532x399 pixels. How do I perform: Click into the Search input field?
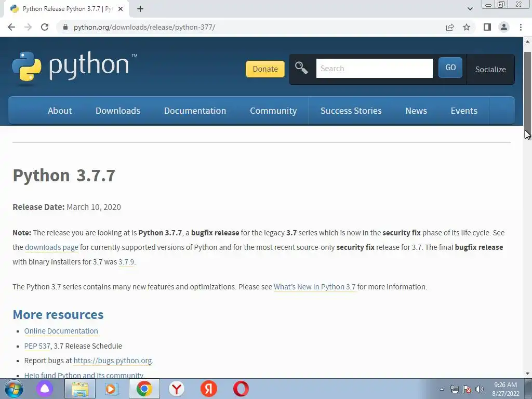[x=374, y=68]
